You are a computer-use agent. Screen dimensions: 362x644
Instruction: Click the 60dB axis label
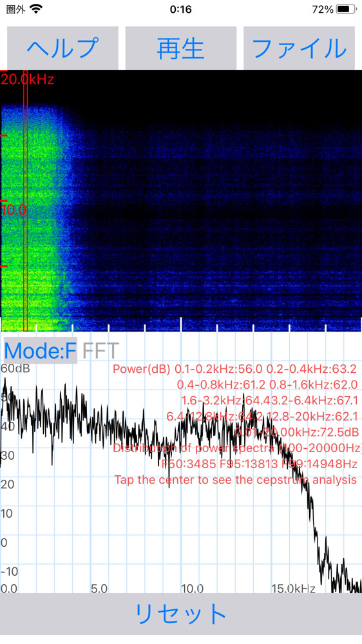click(x=15, y=368)
